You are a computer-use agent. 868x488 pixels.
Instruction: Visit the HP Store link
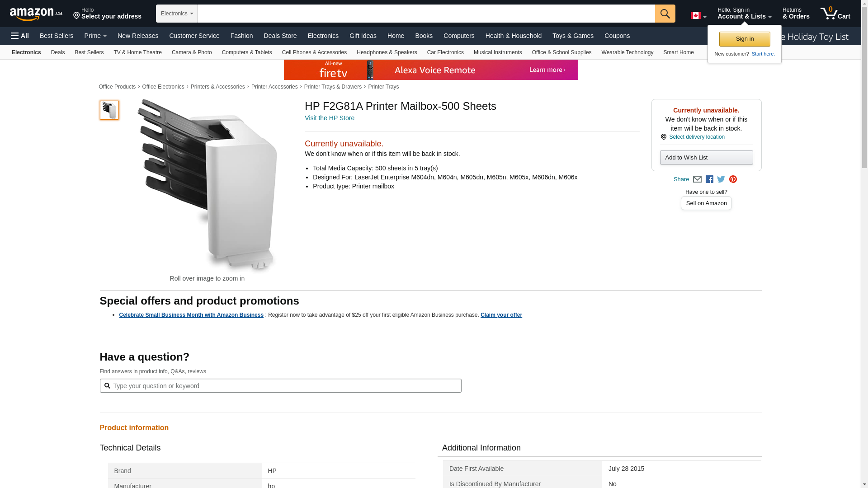(330, 118)
